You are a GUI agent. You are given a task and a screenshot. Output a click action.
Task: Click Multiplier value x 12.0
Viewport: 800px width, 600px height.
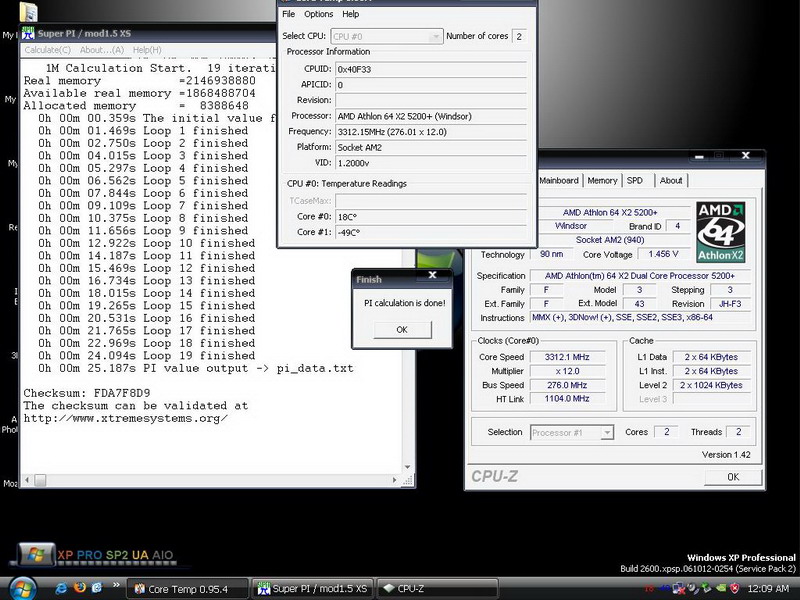(x=567, y=371)
